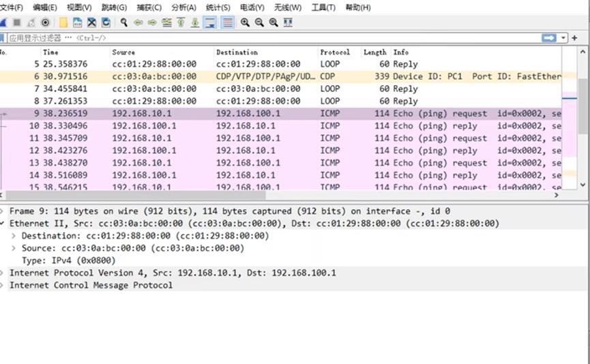The width and height of the screenshot is (590, 364).
Task: Jump to the first packet
Action: tap(181, 22)
